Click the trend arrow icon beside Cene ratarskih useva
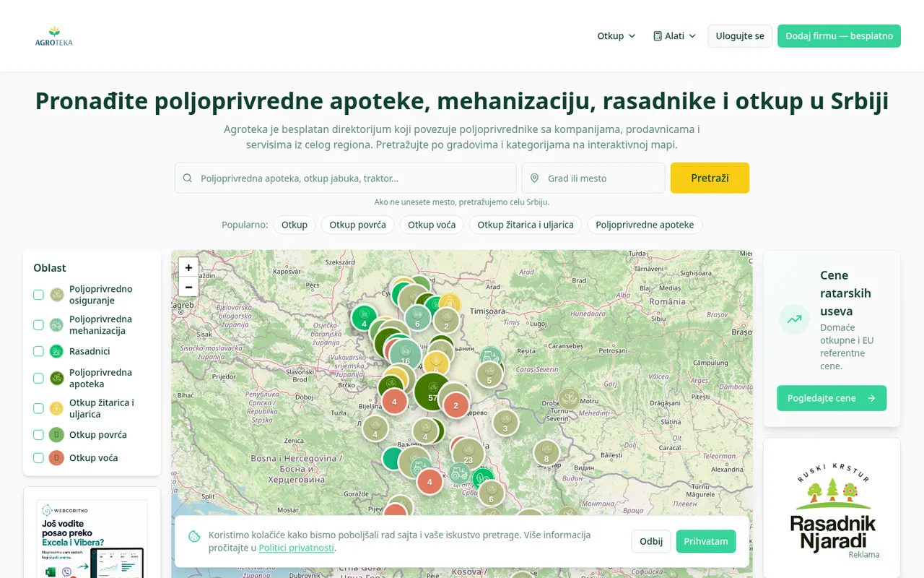The height and width of the screenshot is (578, 924). point(794,319)
